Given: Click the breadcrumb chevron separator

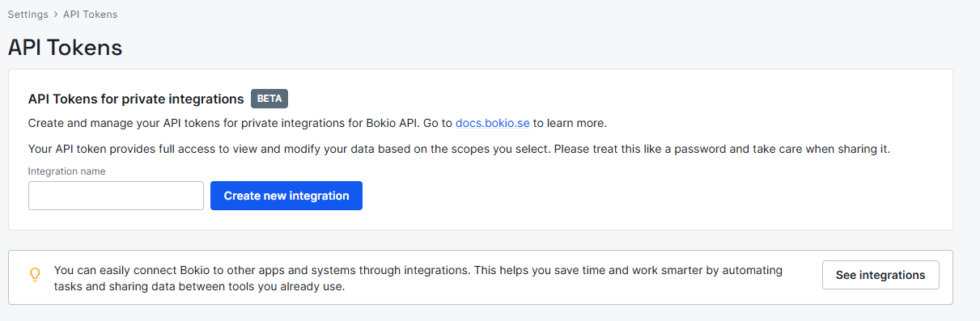Looking at the screenshot, I should click(x=55, y=15).
